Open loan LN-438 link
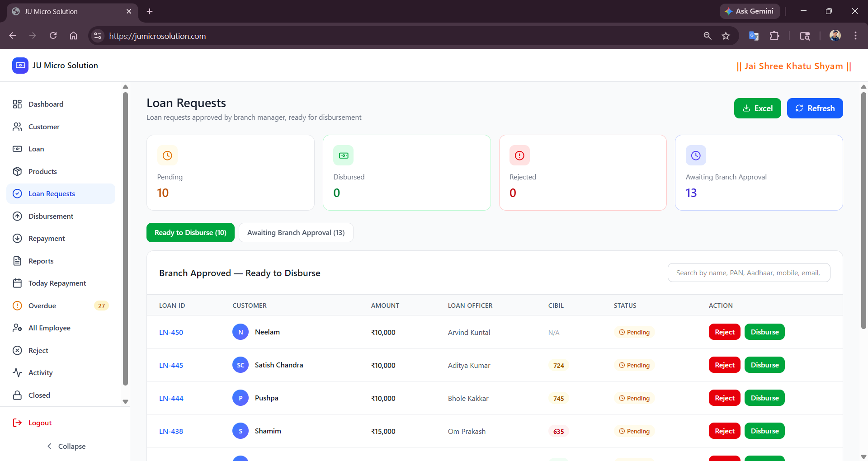The width and height of the screenshot is (868, 461). click(x=171, y=431)
